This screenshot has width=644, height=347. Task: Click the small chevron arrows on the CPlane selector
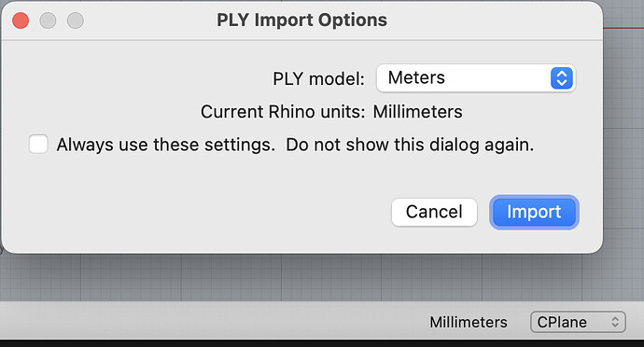click(615, 322)
